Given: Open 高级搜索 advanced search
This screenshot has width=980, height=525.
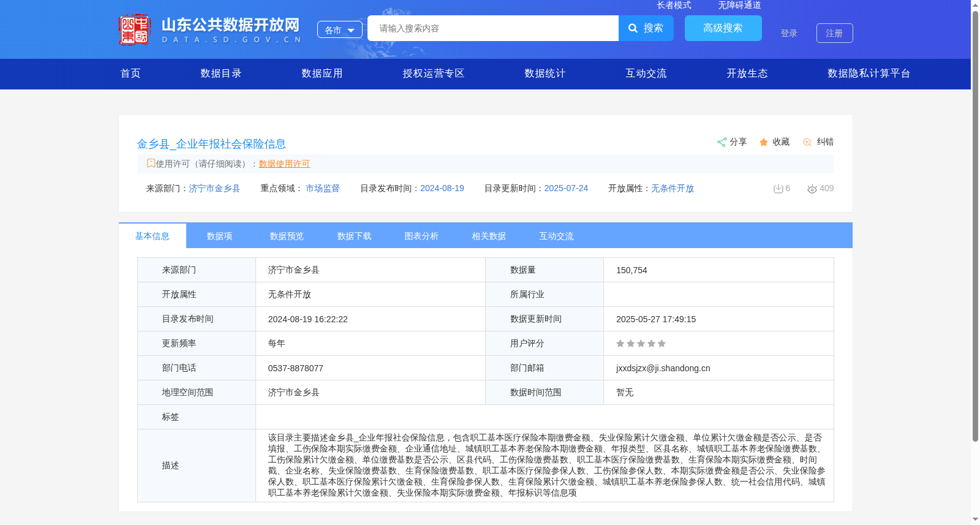Looking at the screenshot, I should [x=723, y=28].
